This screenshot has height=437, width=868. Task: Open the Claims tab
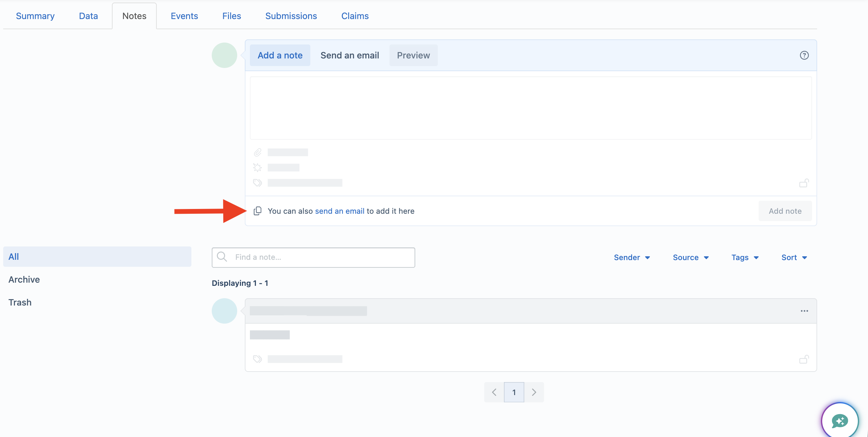point(355,16)
